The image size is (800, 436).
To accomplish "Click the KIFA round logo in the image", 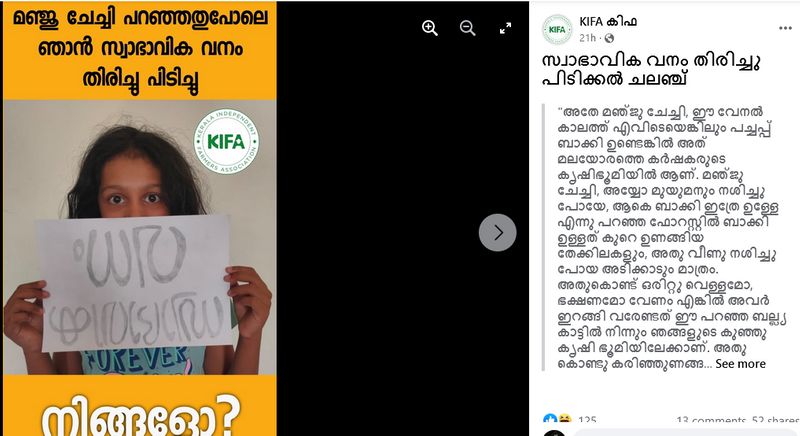I will (226, 141).
